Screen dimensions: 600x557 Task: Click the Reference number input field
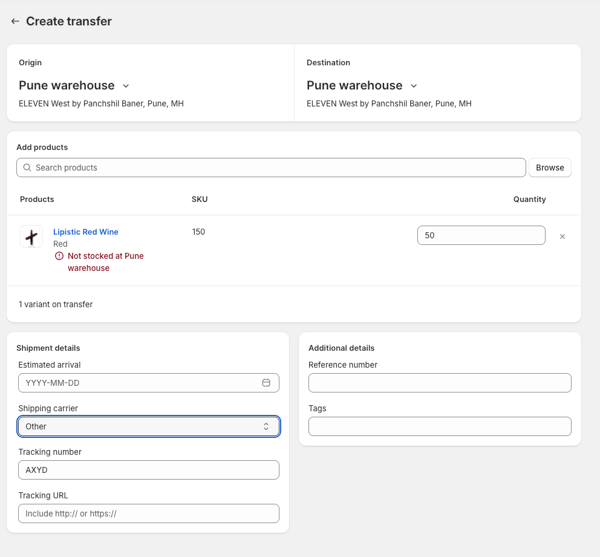pyautogui.click(x=440, y=383)
